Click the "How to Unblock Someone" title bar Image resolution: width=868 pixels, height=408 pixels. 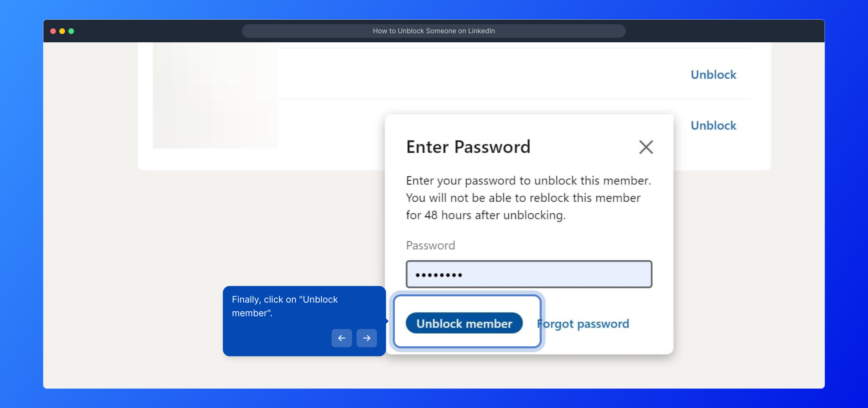[x=434, y=31]
